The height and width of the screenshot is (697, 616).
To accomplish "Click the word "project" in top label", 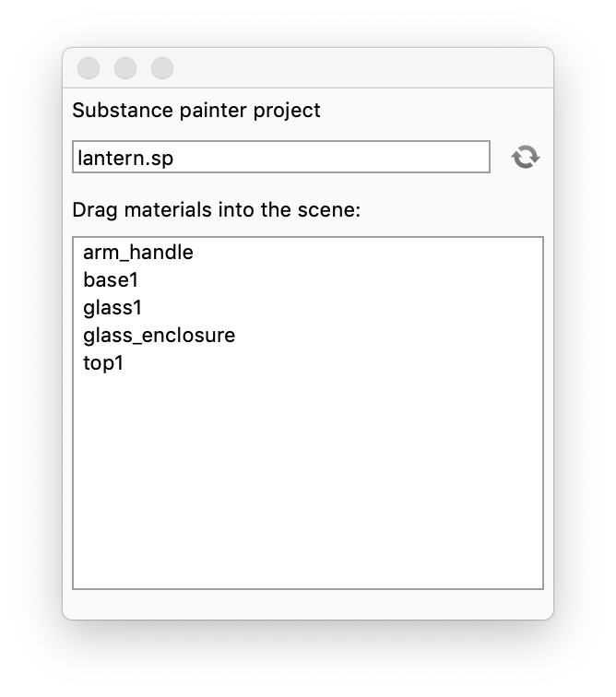I will pos(287,111).
